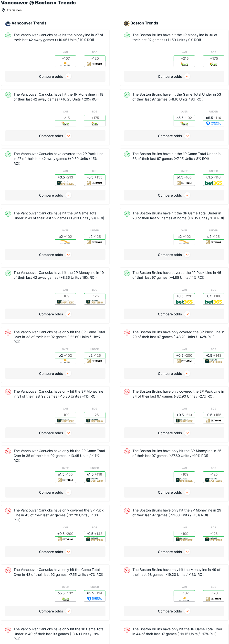Select Vancouver +107 moneyline odds in first card
Viewport: 229px width, 644px height.
point(65,58)
